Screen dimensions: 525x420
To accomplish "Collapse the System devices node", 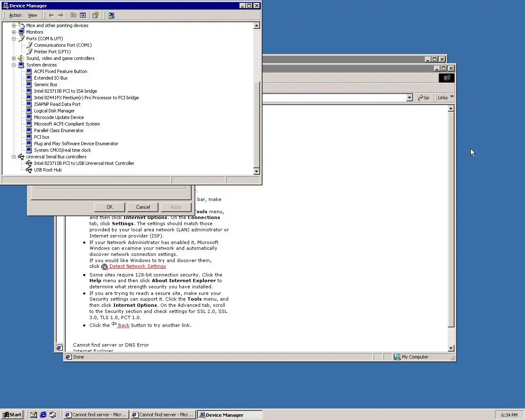I will (14, 65).
